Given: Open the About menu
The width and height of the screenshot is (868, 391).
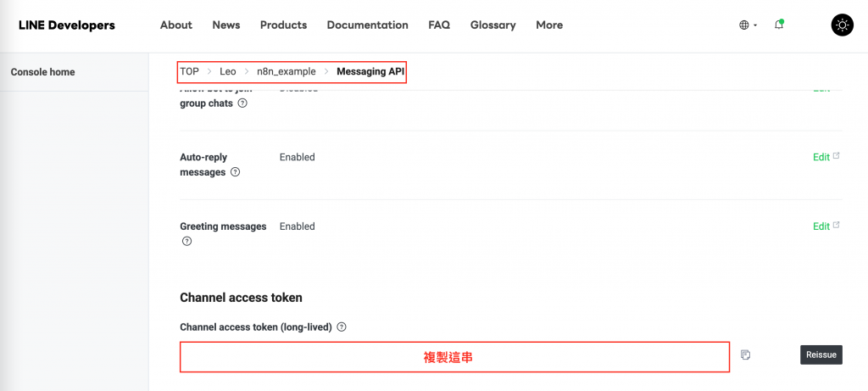Looking at the screenshot, I should pyautogui.click(x=176, y=25).
